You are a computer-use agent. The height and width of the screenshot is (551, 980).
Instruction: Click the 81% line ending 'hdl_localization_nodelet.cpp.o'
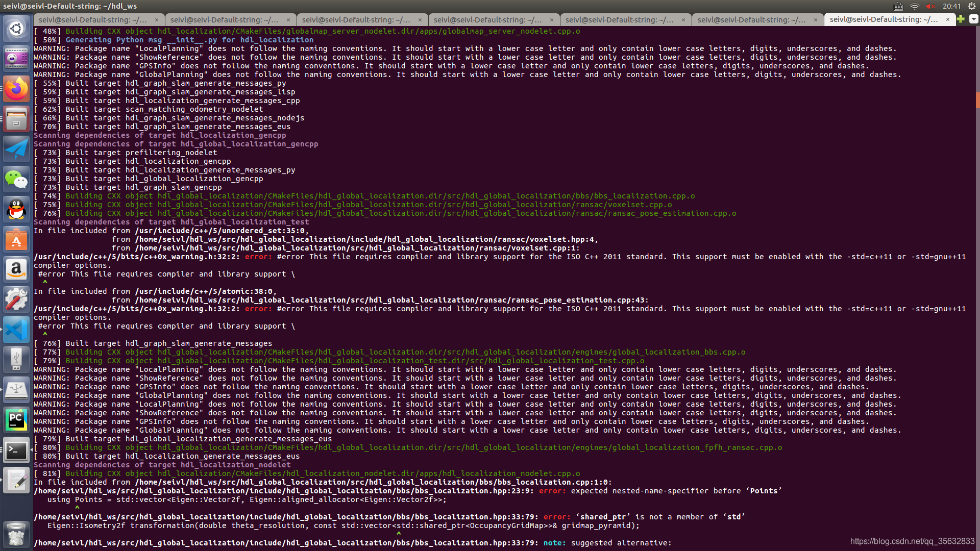[307, 473]
